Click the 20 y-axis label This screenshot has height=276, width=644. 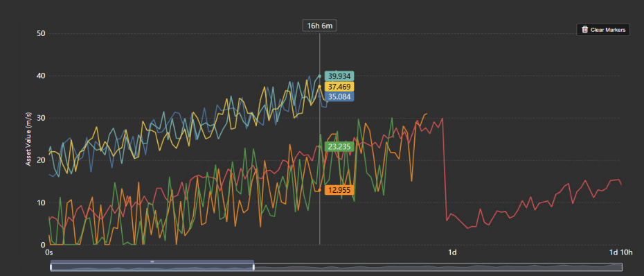click(x=41, y=160)
